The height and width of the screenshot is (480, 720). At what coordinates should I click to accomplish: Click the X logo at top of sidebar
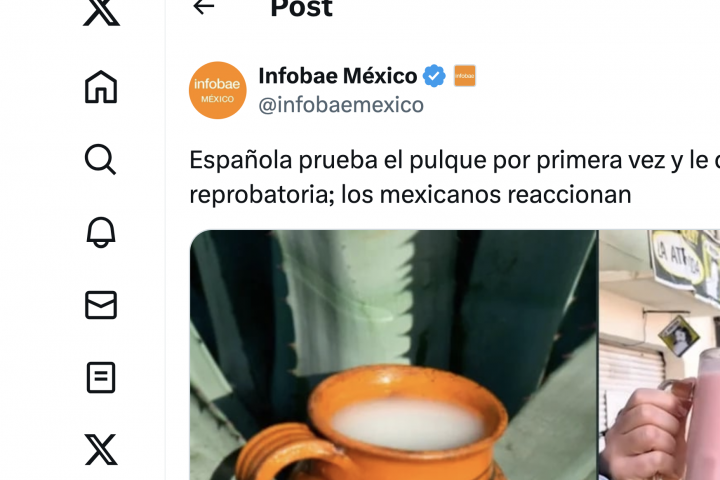point(101,12)
